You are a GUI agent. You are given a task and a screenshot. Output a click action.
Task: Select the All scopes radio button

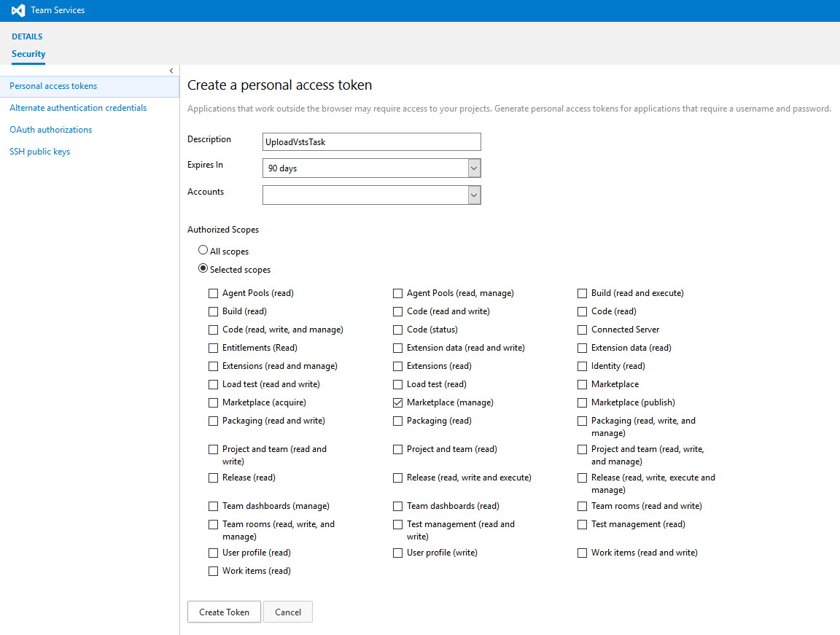[x=203, y=250]
